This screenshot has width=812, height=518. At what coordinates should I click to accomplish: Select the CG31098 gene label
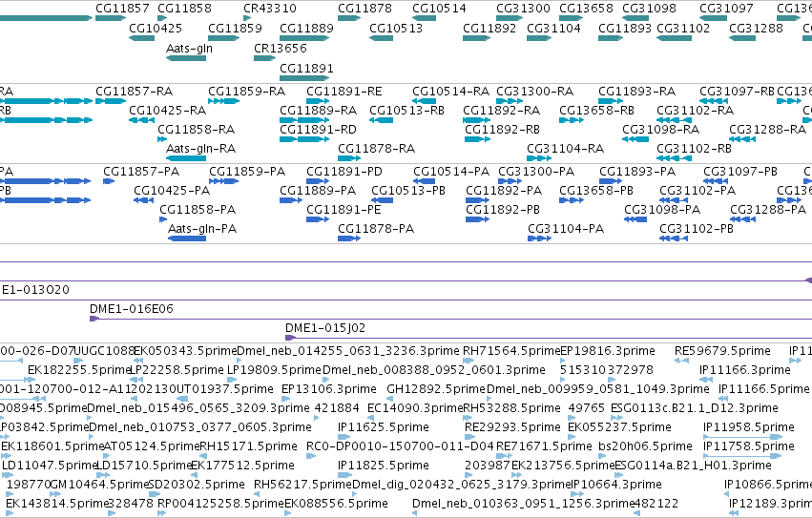coord(649,9)
